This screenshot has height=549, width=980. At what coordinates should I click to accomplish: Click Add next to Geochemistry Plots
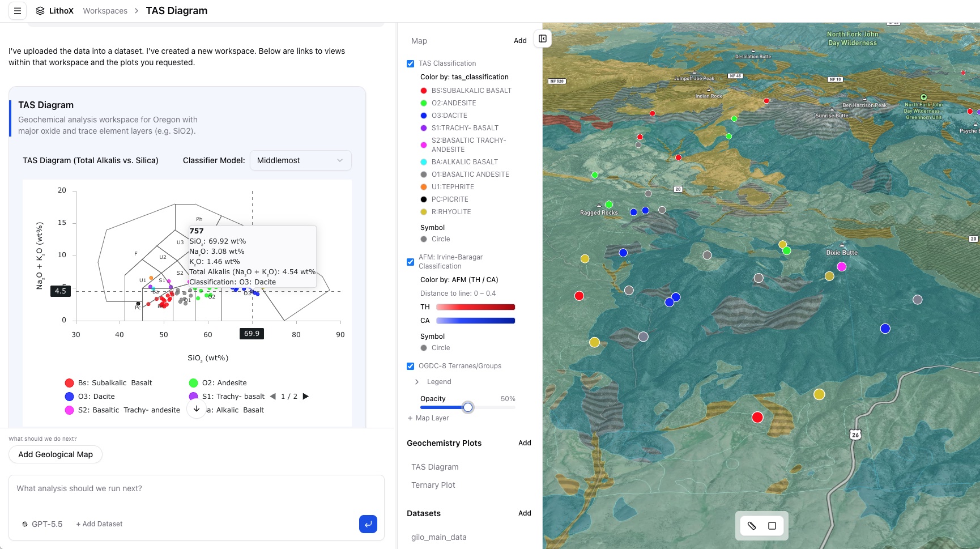[x=525, y=443]
